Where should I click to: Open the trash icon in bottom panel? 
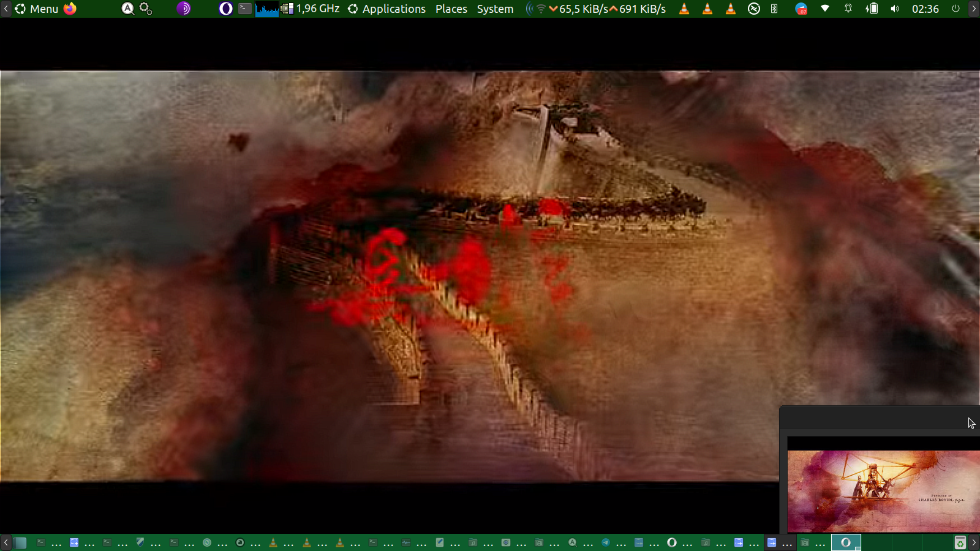click(960, 542)
